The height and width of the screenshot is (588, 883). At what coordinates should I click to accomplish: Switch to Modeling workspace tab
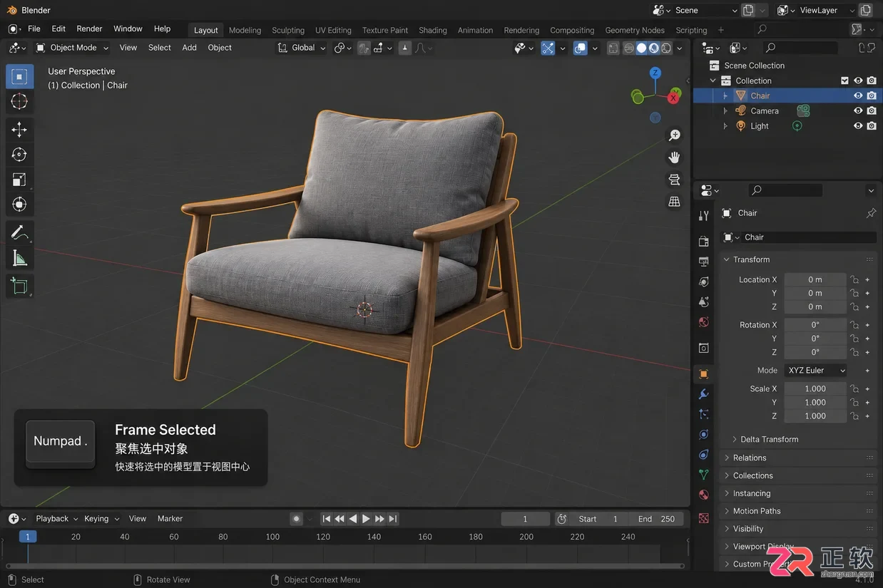245,30
